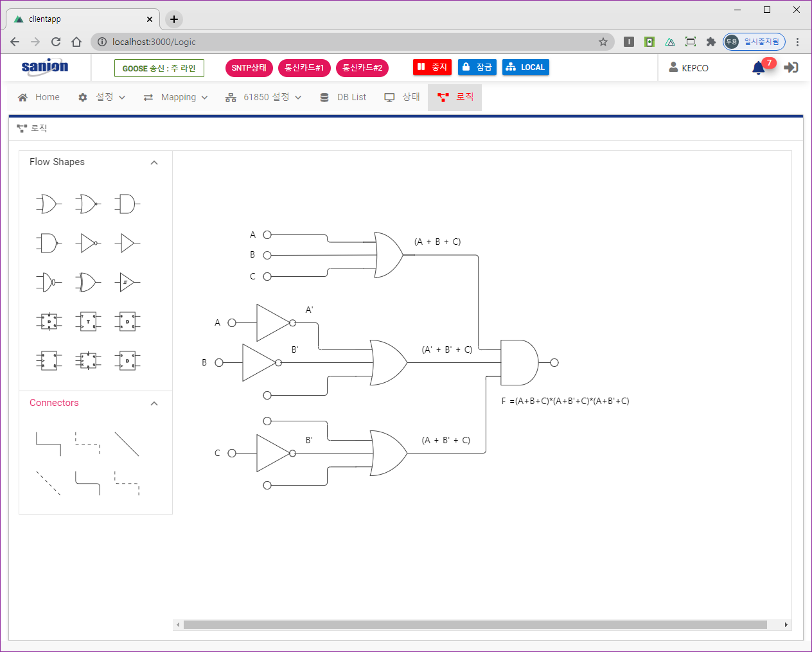Select the NOT inverter shape
The height and width of the screenshot is (652, 812).
tap(88, 243)
